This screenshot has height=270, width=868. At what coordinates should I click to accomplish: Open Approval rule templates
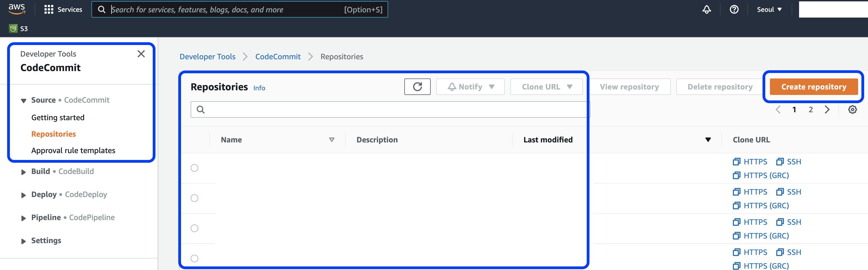tap(73, 150)
